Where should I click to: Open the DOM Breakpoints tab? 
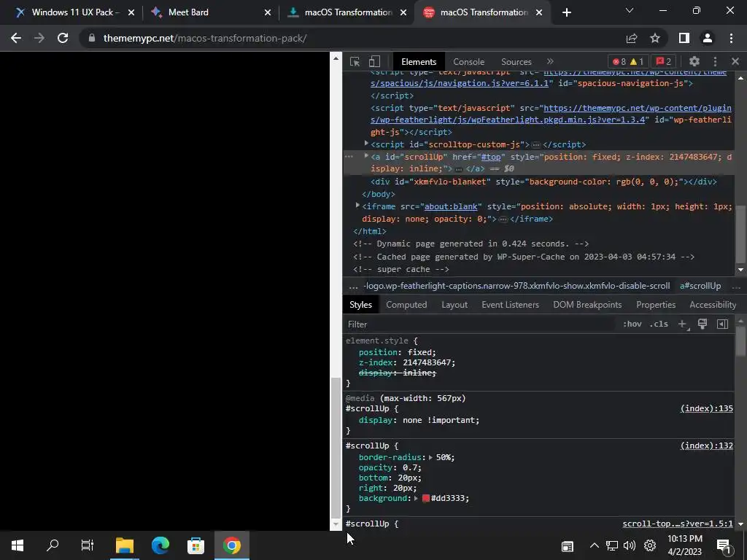click(x=587, y=305)
